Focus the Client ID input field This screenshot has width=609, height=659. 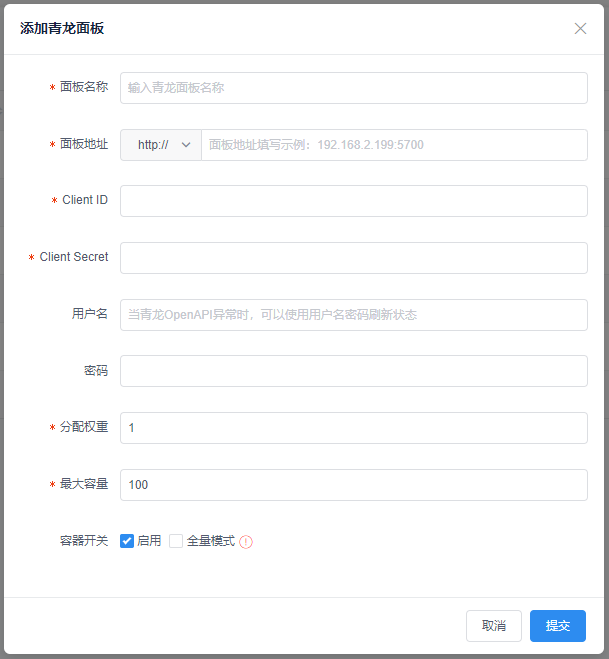pos(353,201)
